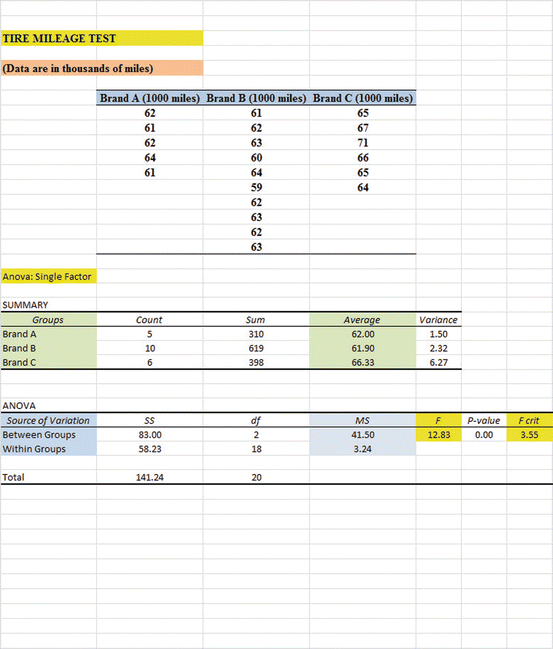Screen dimensions: 553x649
Task: Select the P-value cell 0.00
Action: 484,435
